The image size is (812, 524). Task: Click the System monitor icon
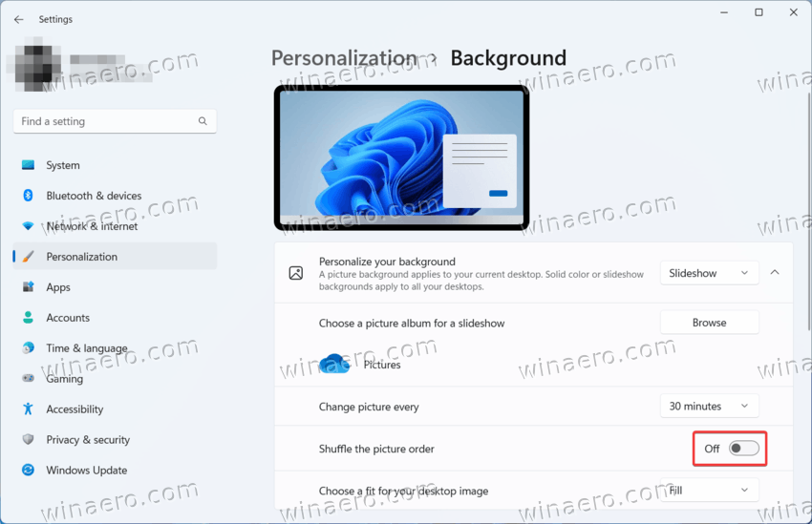coord(28,165)
